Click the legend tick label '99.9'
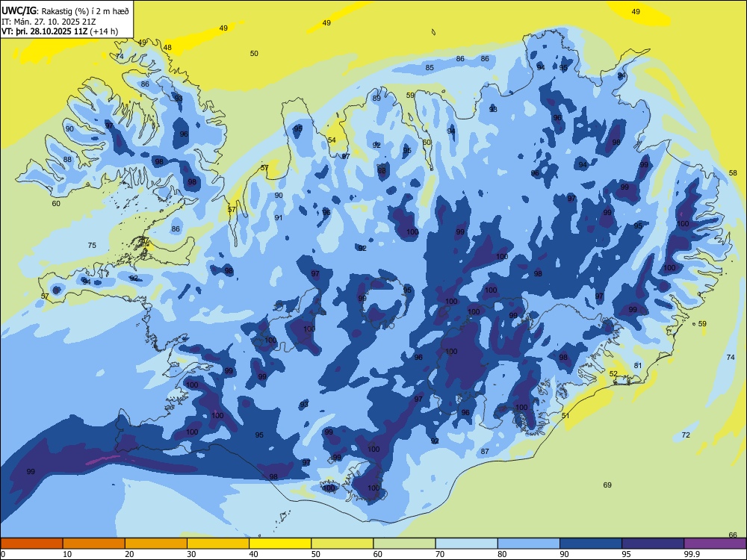Screen dimensions: 747x560 692,554
